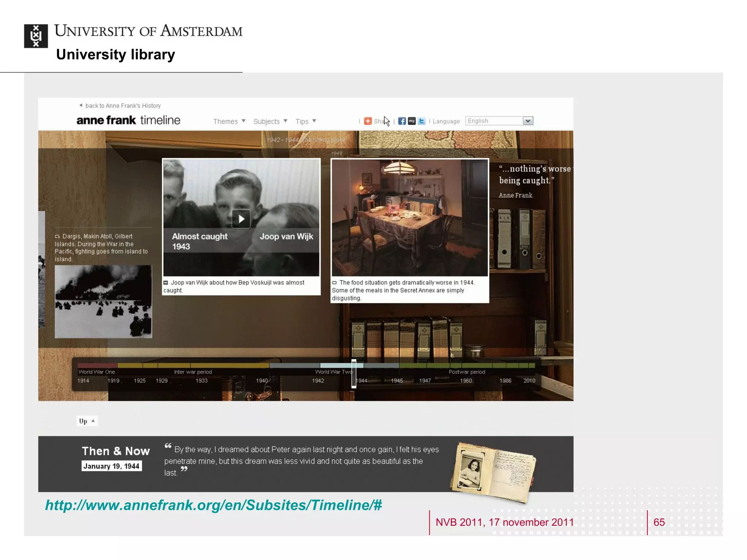This screenshot has height=560, width=747.
Task: Select the Inter war period label
Action: [193, 372]
